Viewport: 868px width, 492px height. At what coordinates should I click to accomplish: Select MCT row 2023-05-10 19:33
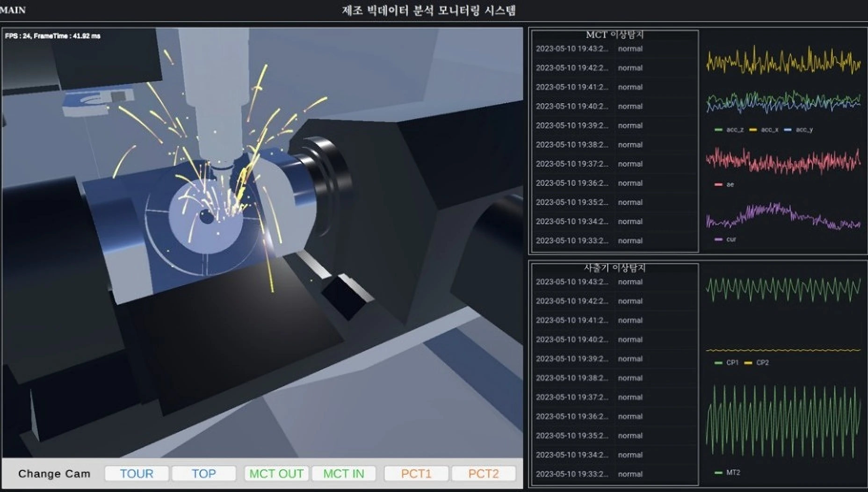click(615, 240)
